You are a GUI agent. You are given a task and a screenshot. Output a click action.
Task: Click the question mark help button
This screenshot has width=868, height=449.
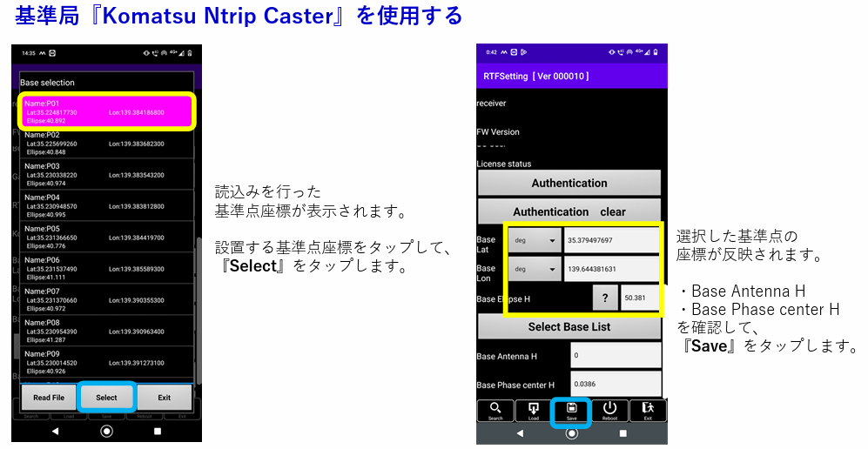[x=605, y=298]
